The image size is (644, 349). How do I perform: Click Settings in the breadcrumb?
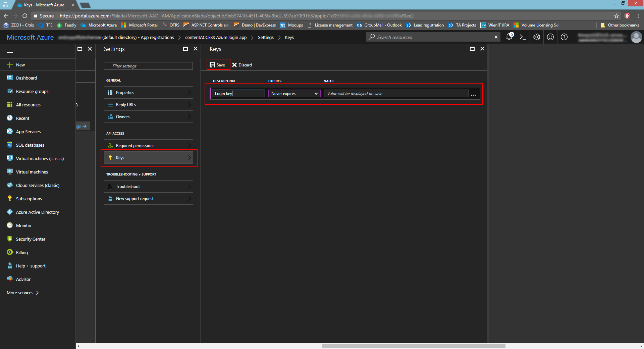(x=266, y=38)
